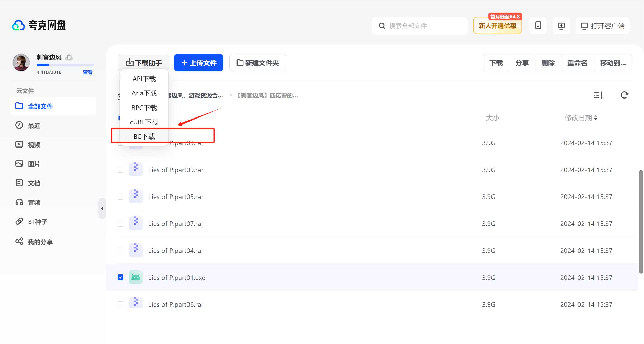Click 分享 in action toolbar
The width and height of the screenshot is (644, 344).
(x=522, y=63)
